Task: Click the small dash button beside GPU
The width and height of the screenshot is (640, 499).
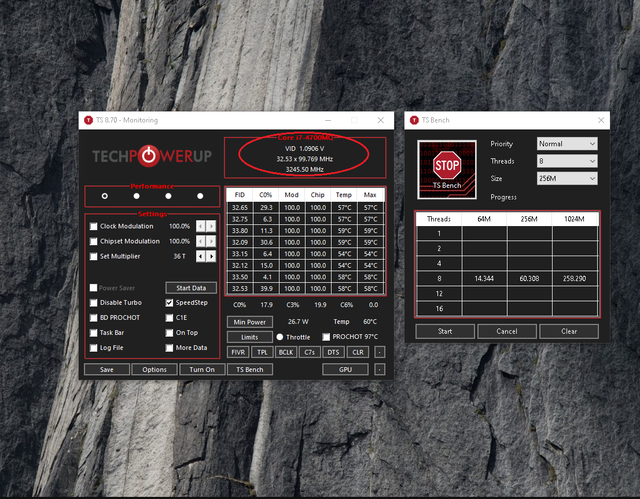Action: coord(380,369)
